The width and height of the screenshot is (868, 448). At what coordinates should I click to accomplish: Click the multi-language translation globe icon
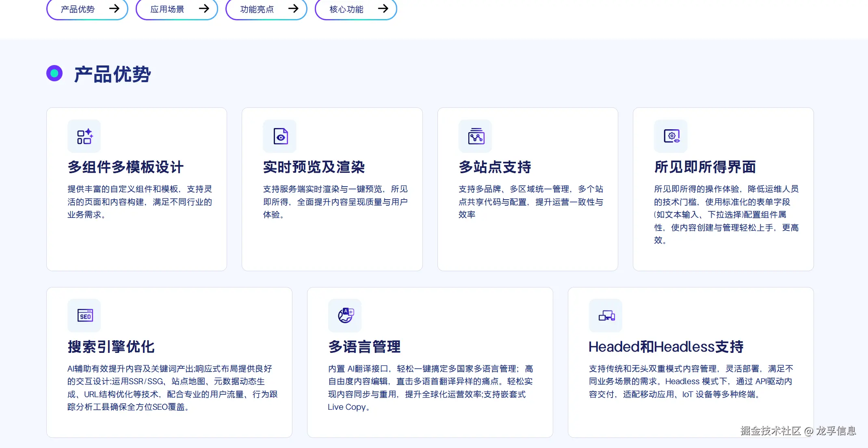(x=345, y=316)
